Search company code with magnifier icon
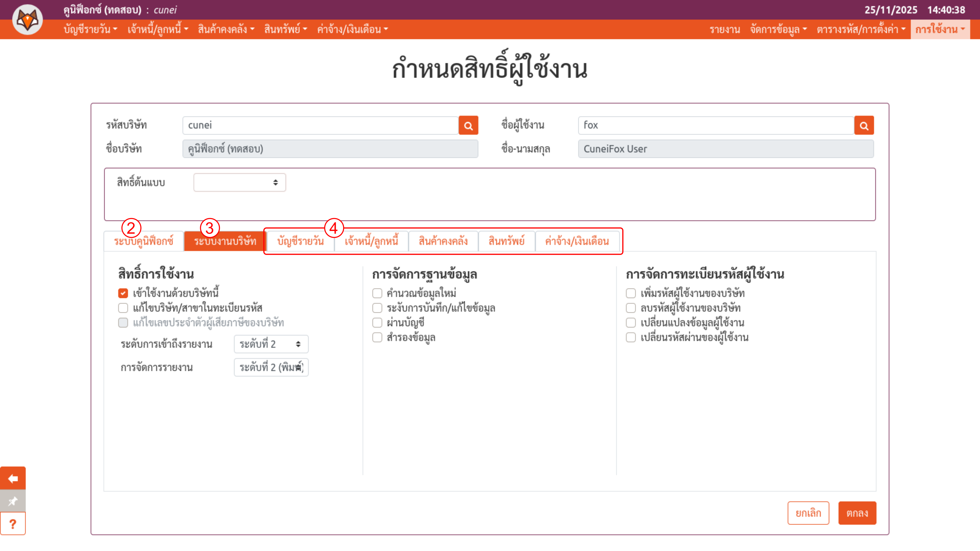 [x=468, y=125]
